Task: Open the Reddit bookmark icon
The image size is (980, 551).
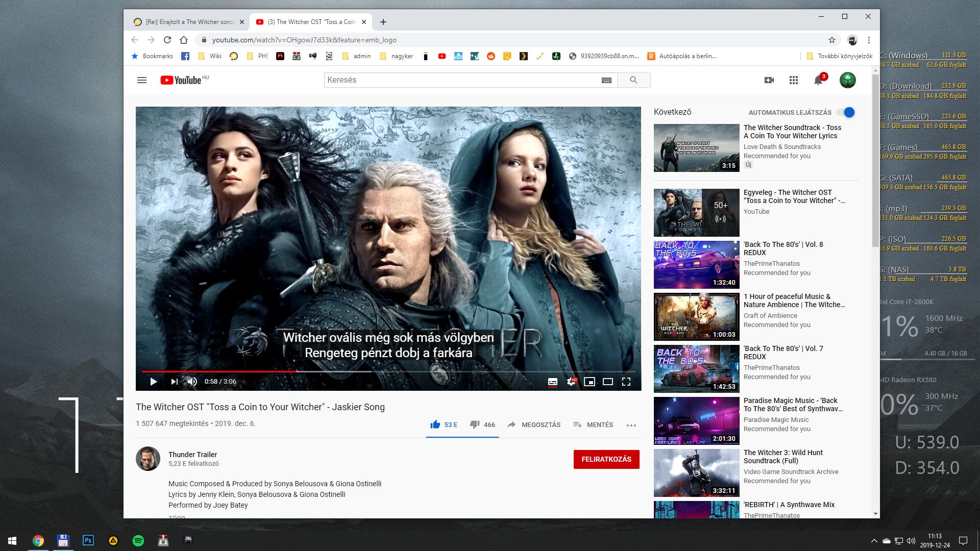Action: pos(491,56)
